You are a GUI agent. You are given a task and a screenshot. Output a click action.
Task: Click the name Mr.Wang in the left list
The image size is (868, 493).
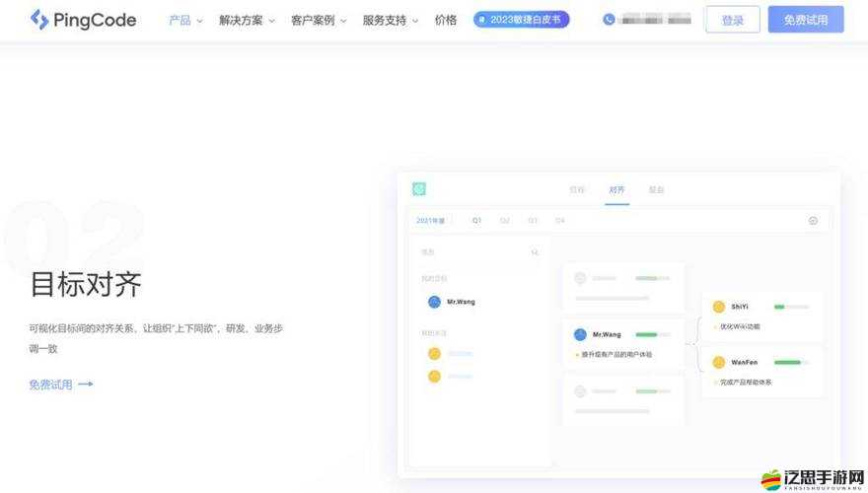pos(462,302)
